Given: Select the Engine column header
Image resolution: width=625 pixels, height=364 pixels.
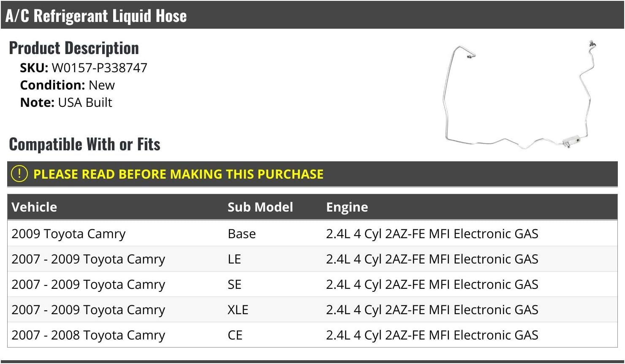Looking at the screenshot, I should point(347,207).
